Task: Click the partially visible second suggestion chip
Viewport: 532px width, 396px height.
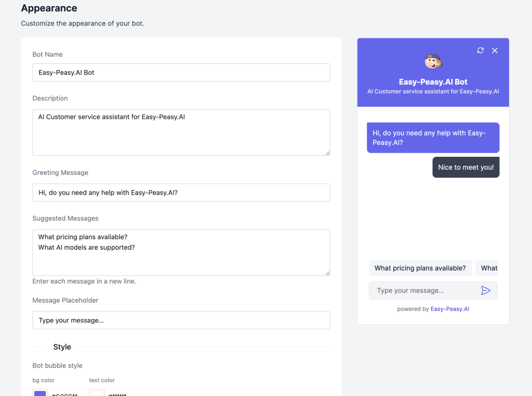Action: pyautogui.click(x=488, y=268)
